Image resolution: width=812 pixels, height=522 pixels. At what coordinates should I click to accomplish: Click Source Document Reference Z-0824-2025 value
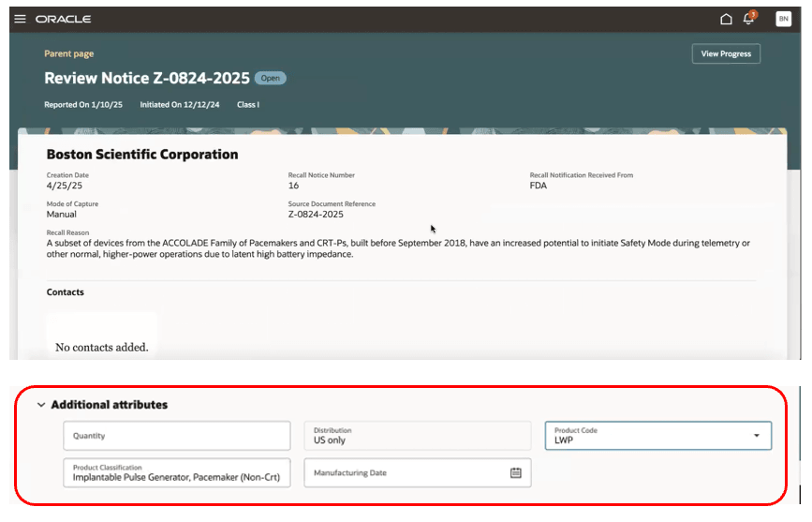(316, 215)
